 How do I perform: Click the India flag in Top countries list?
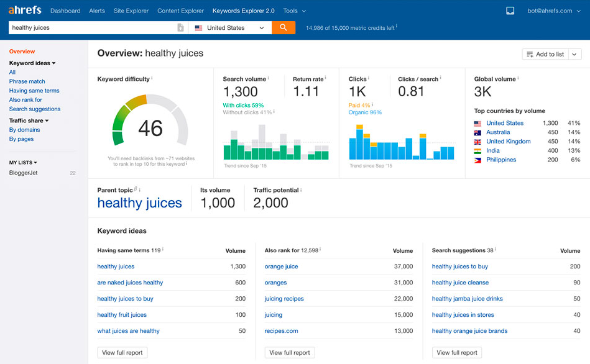[477, 150]
